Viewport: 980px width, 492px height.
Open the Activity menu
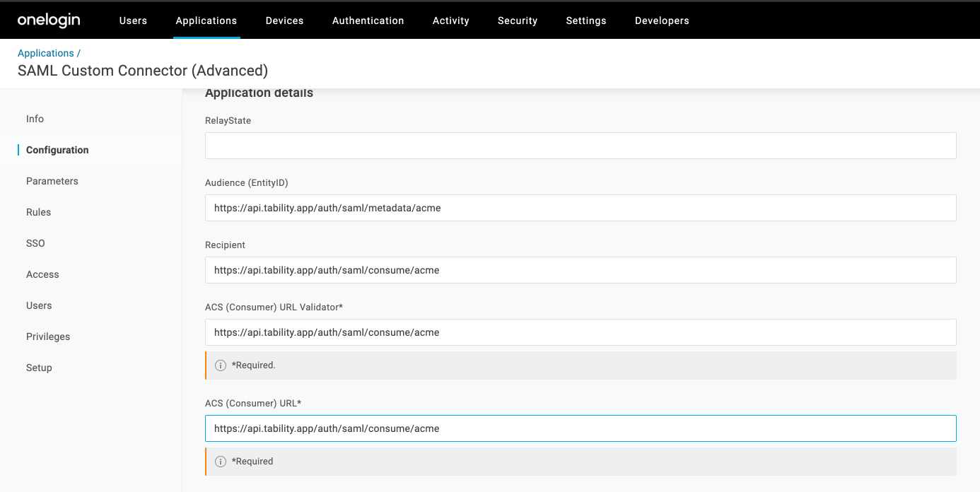(x=451, y=20)
